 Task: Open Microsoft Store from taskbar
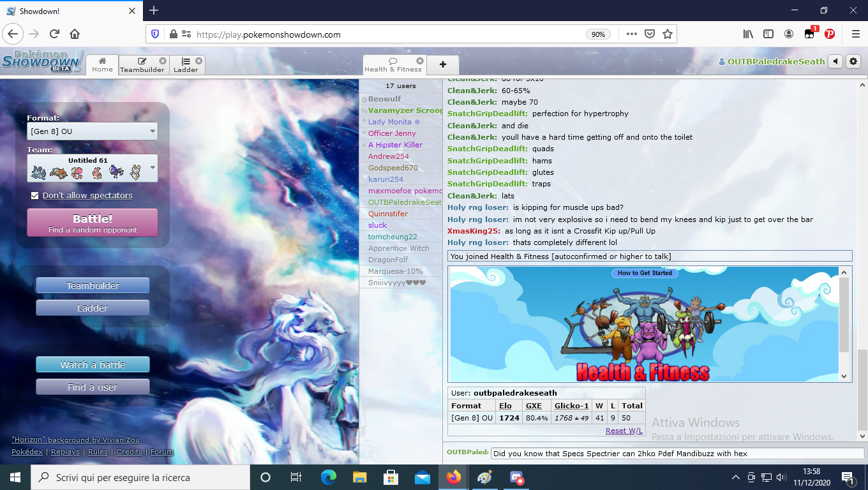click(391, 477)
